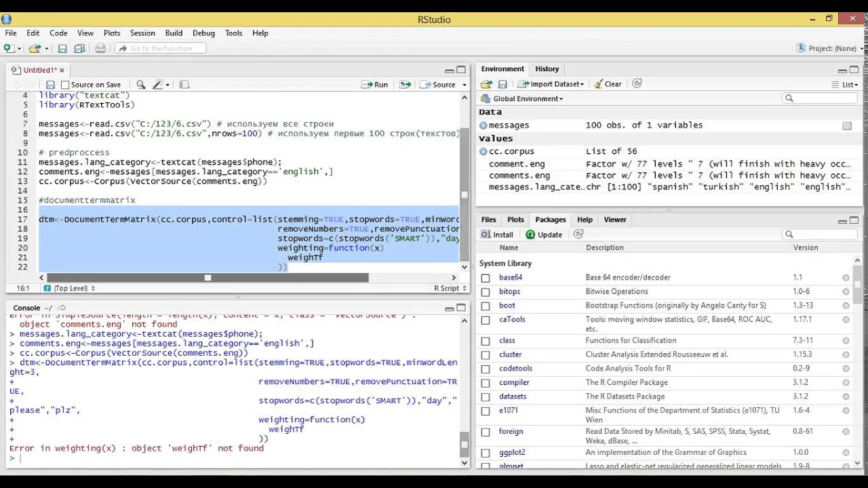Open the find/replace magnifier icon
Image resolution: width=868 pixels, height=488 pixels.
click(141, 85)
